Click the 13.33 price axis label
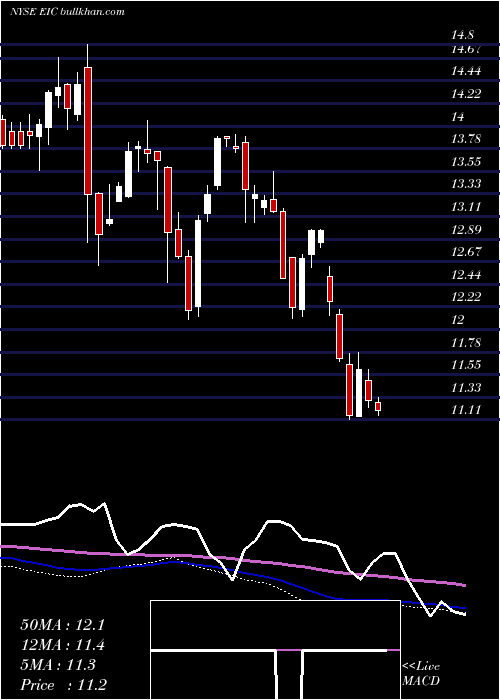This screenshot has width=500, height=700. click(x=466, y=184)
